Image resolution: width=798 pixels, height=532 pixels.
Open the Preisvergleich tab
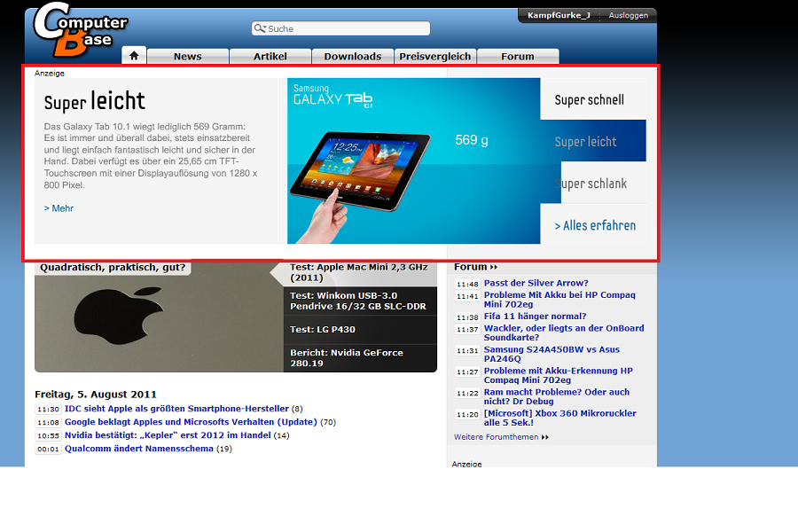435,57
